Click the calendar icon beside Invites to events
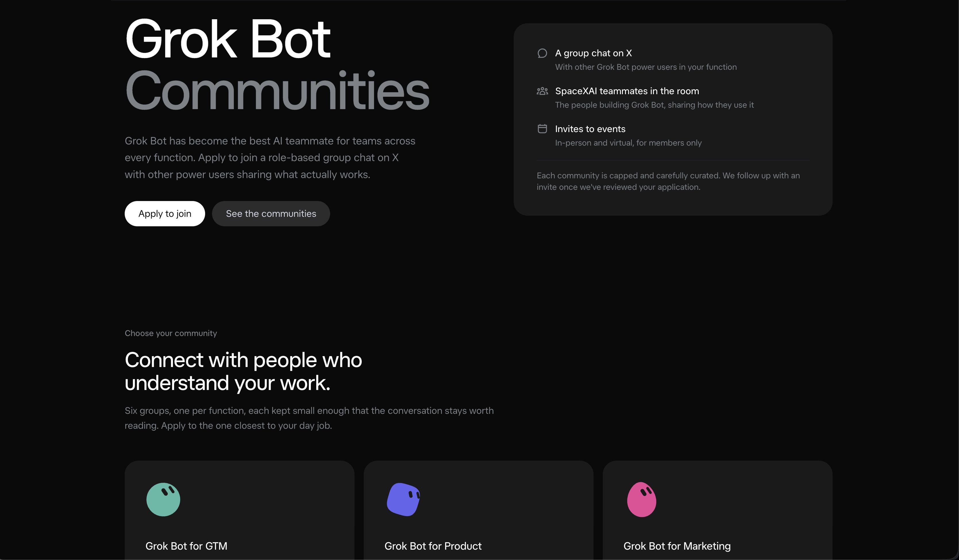The height and width of the screenshot is (560, 959). coord(542,129)
